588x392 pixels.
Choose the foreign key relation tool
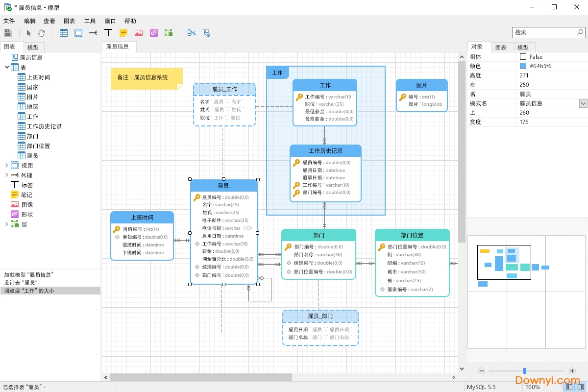[93, 33]
